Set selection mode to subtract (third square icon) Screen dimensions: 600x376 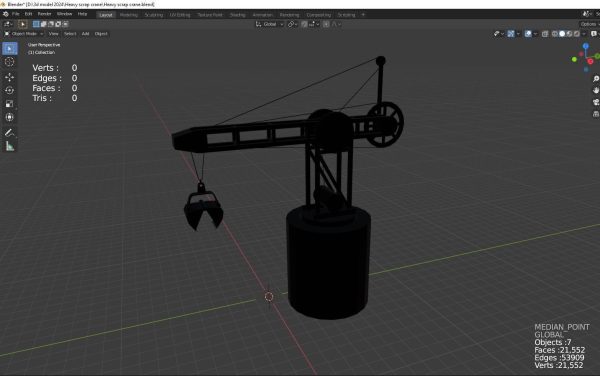[51, 24]
